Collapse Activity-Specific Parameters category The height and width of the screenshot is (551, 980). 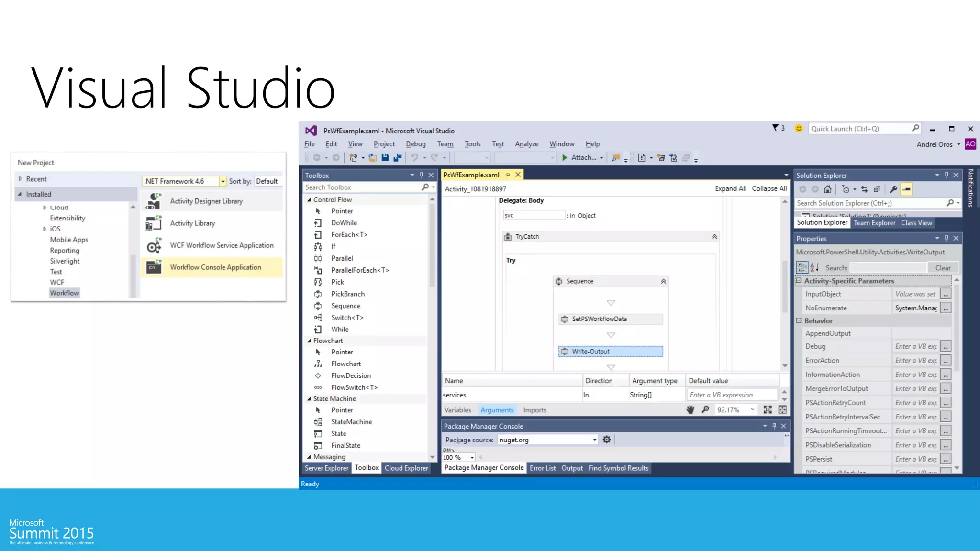coord(799,281)
